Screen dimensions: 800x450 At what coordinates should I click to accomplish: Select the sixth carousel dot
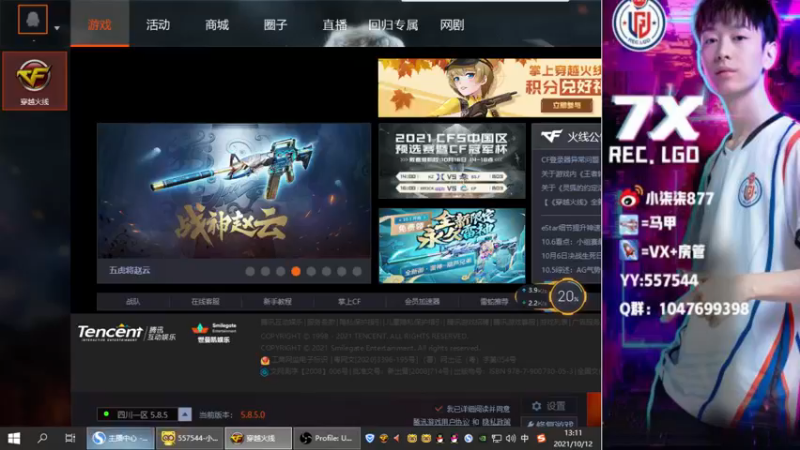coord(327,271)
